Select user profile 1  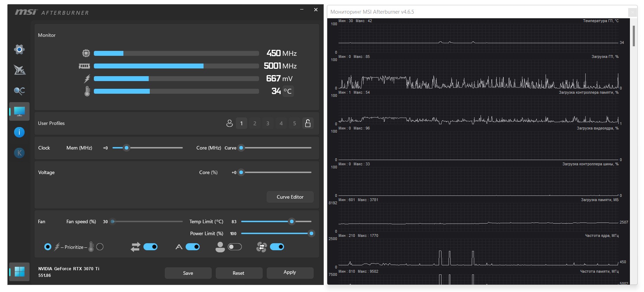(241, 123)
